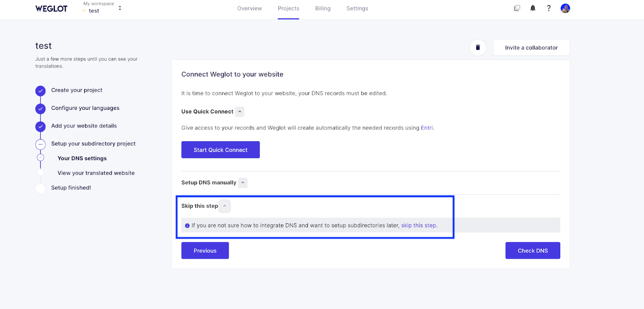Delete project with the trash icon
This screenshot has width=644, height=309.
[x=478, y=47]
